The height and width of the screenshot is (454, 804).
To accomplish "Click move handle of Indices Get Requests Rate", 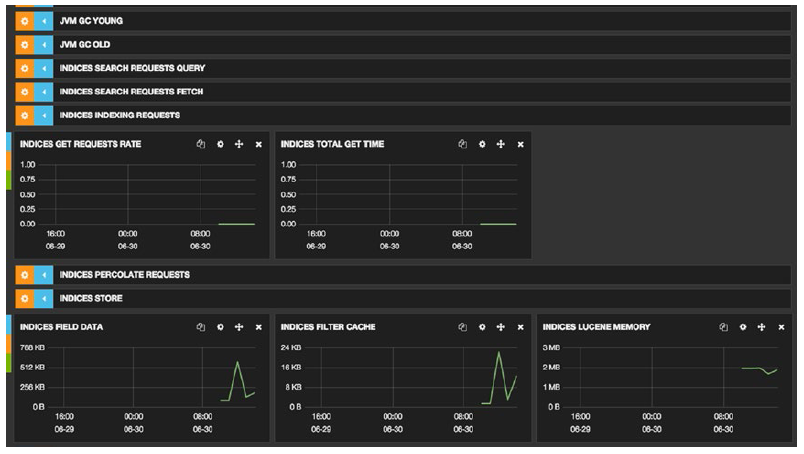I will coord(239,144).
